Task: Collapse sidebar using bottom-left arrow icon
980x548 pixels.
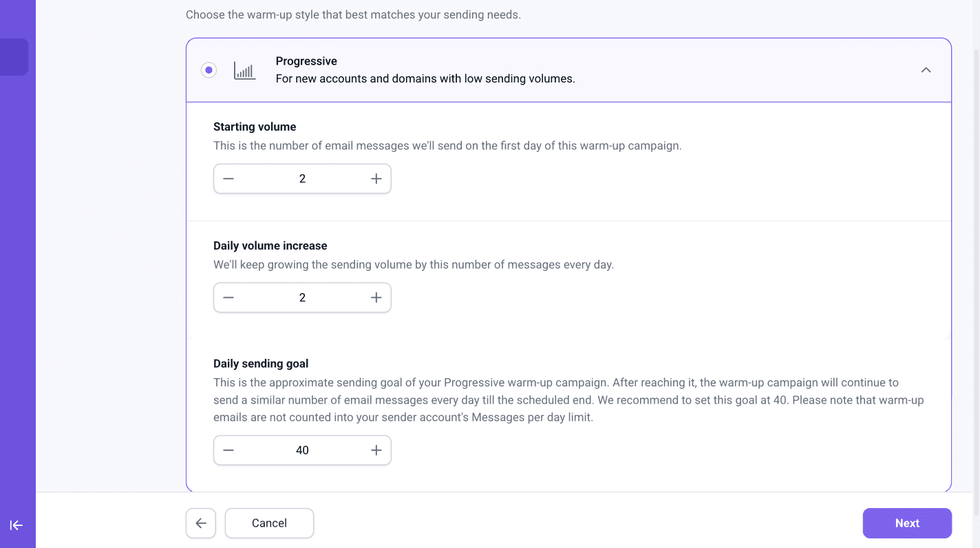Action: click(x=17, y=525)
